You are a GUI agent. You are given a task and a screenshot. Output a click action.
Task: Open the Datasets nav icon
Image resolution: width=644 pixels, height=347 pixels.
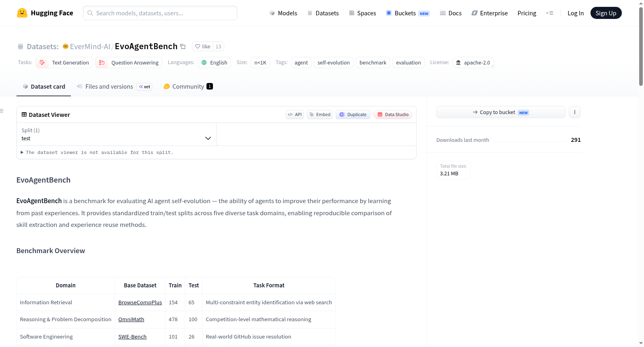coord(310,13)
